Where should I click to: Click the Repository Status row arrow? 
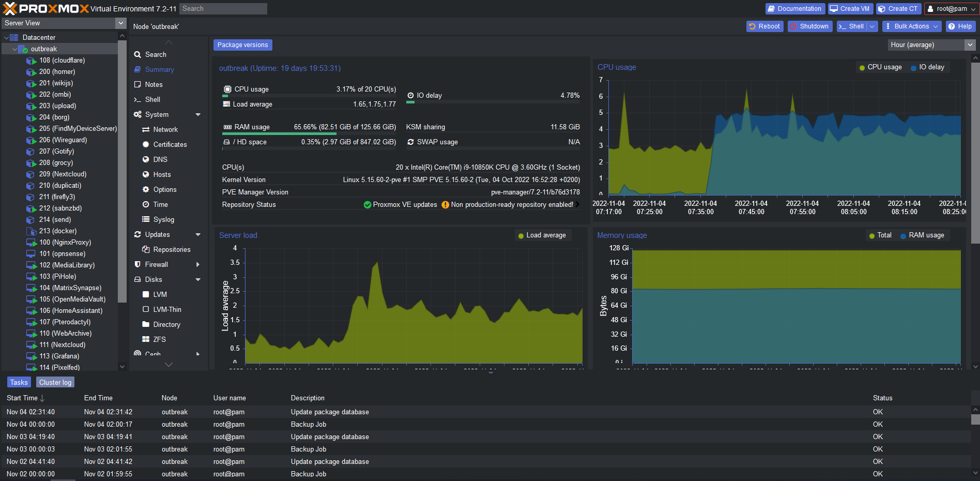[x=577, y=204]
